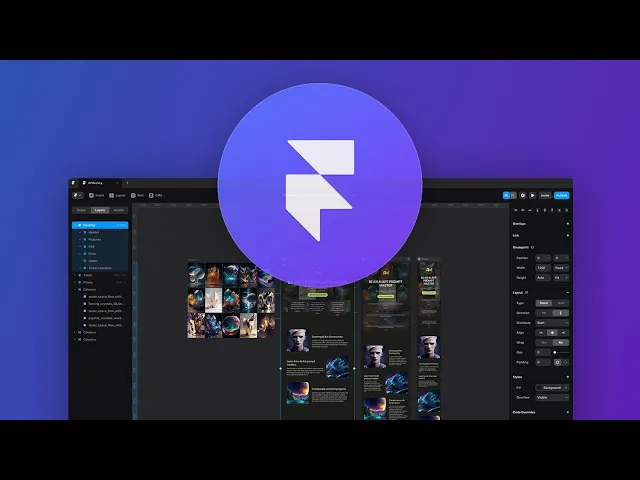This screenshot has width=640, height=480.
Task: Click the align vertical center icon
Action: (x=545, y=210)
